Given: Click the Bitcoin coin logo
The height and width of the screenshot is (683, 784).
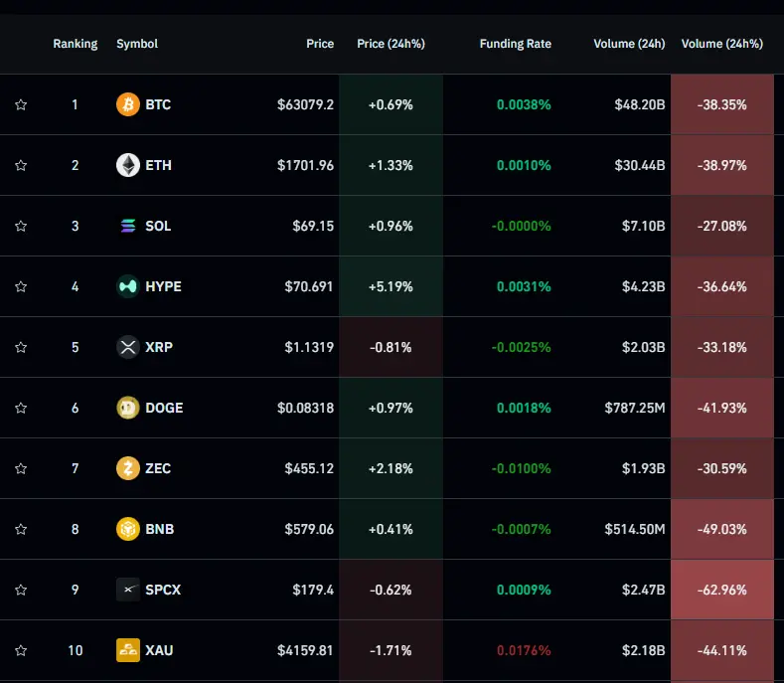Looking at the screenshot, I should pos(128,104).
